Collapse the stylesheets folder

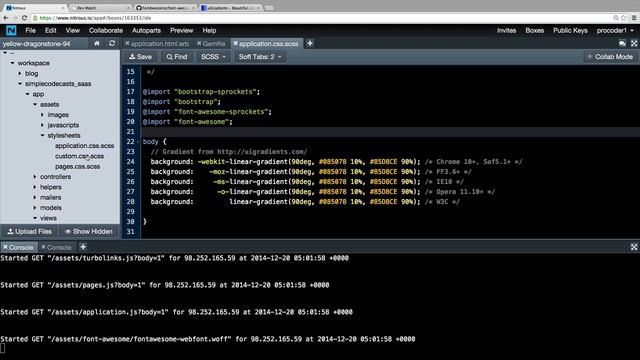pyautogui.click(x=42, y=135)
